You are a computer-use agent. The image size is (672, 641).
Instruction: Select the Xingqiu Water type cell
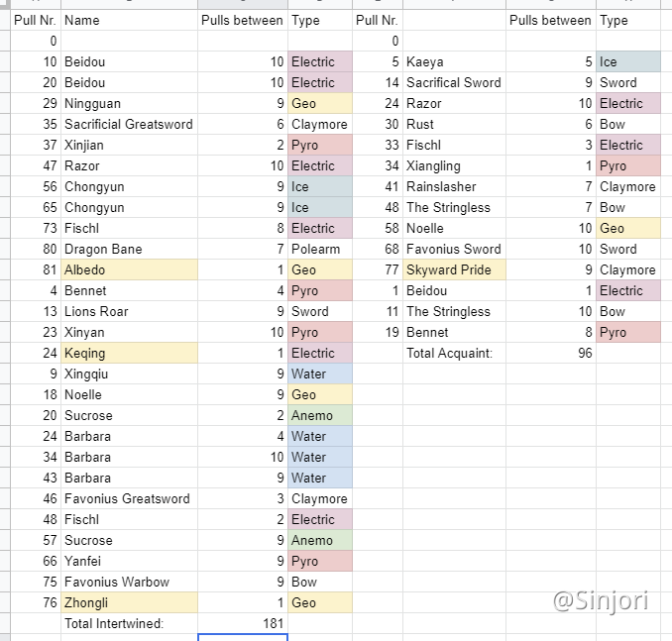[x=320, y=374]
